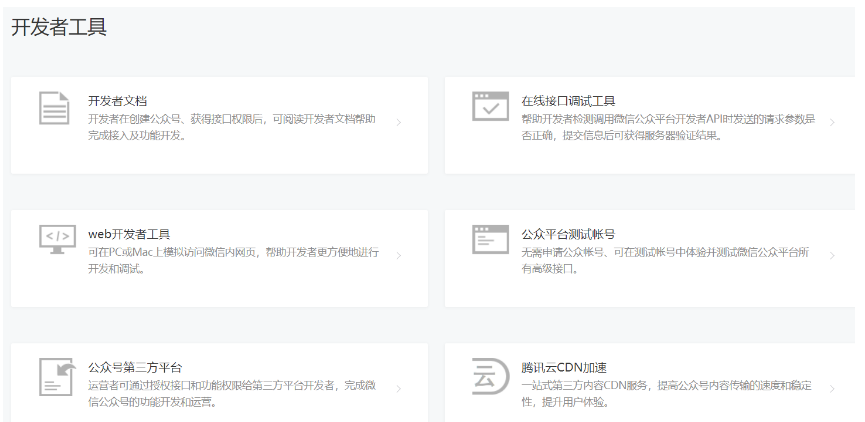Image resolution: width=865 pixels, height=422 pixels.
Task: Open the 开发者文档 title link
Action: coord(118,101)
